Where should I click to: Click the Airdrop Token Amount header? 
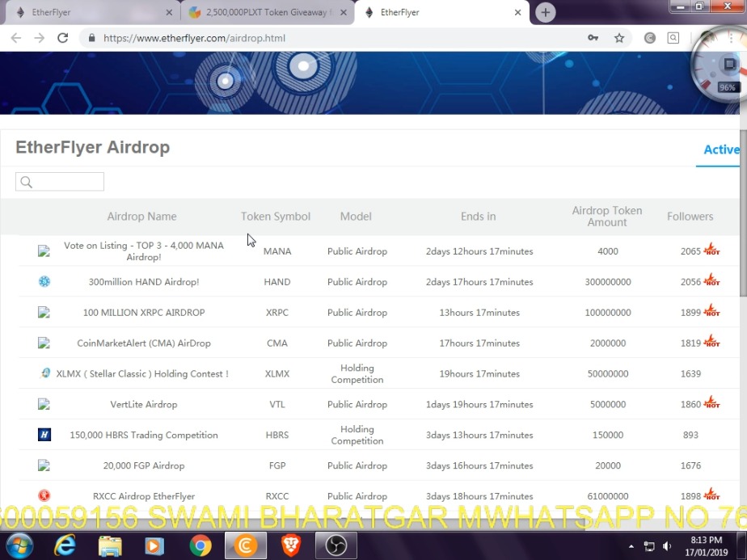pyautogui.click(x=607, y=217)
